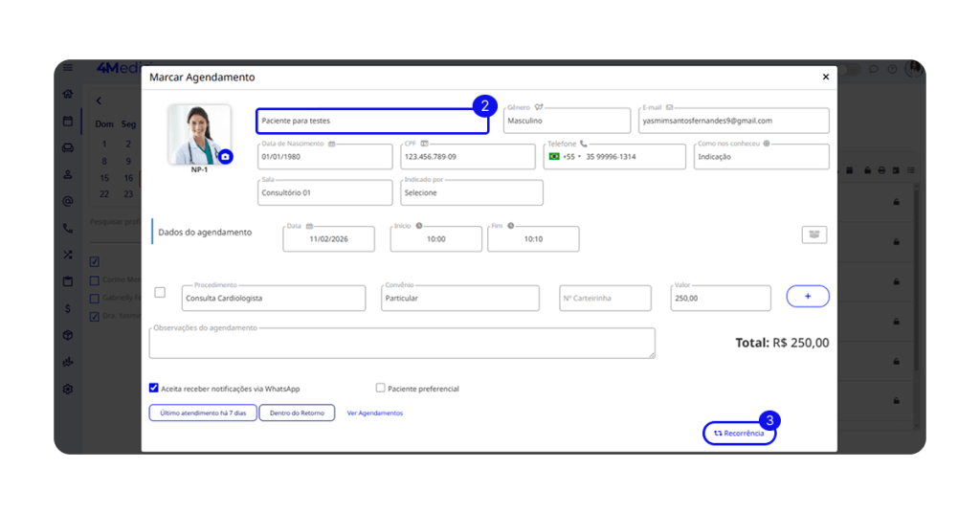Open the Ver Agendamentos link

click(x=374, y=413)
